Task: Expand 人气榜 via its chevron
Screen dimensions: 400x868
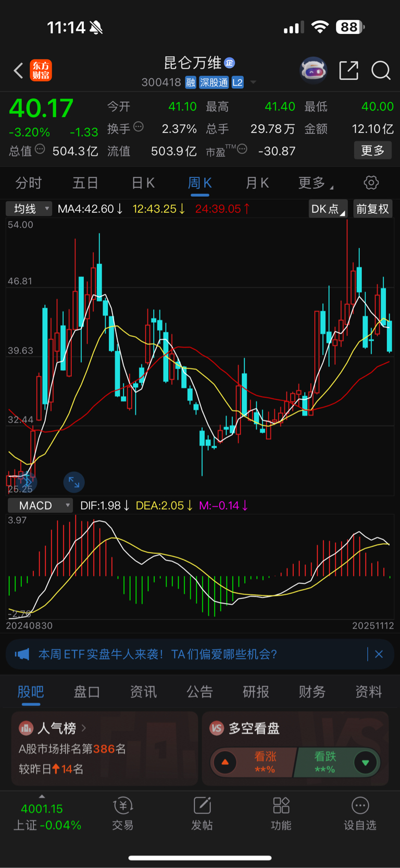Action: 84,728
